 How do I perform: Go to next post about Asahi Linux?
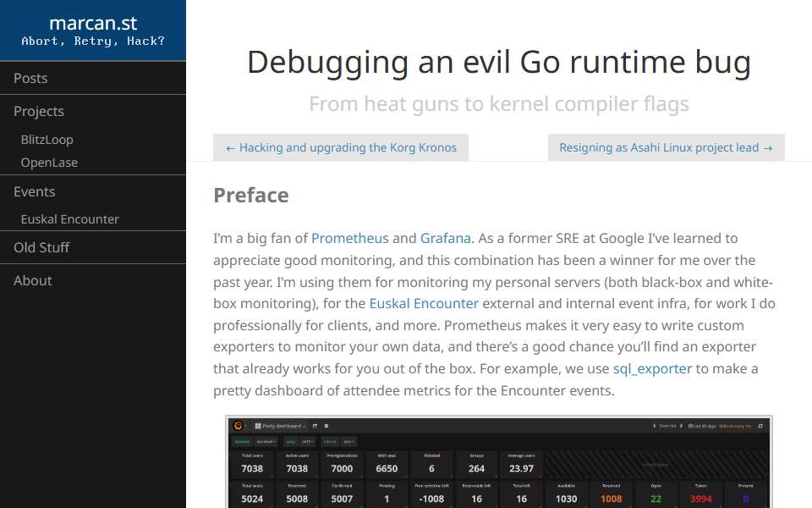tap(666, 147)
